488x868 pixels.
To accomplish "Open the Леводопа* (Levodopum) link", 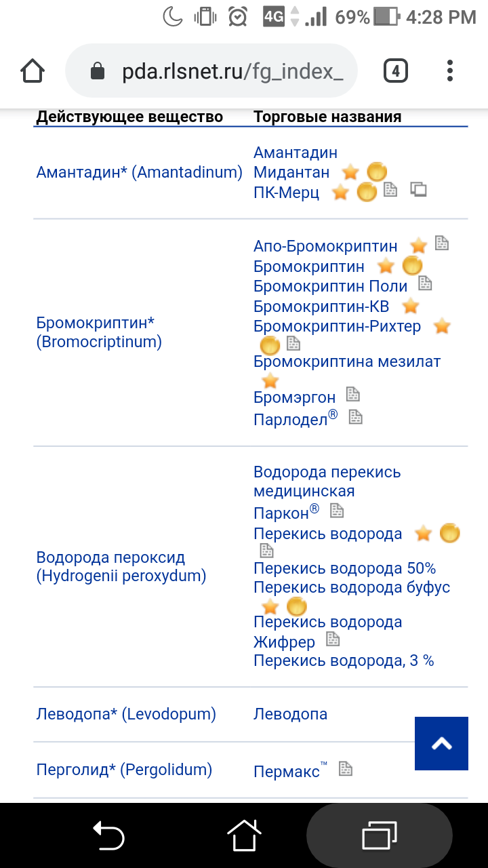I will coord(126,714).
